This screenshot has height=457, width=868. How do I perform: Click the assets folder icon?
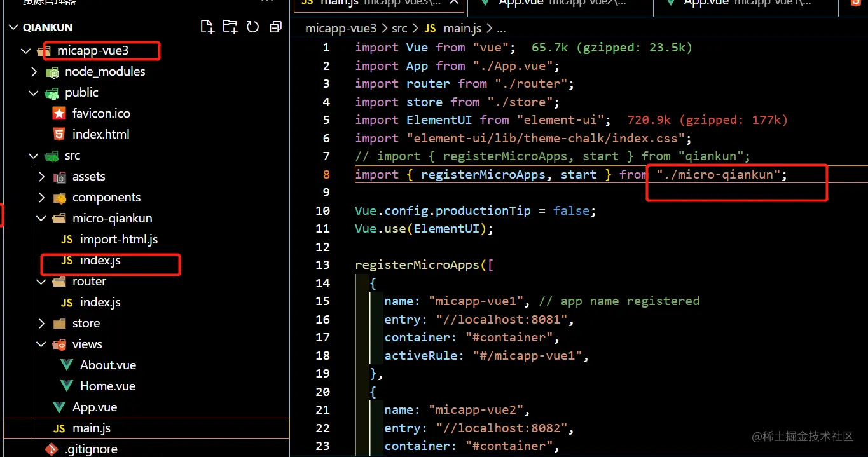coord(60,177)
